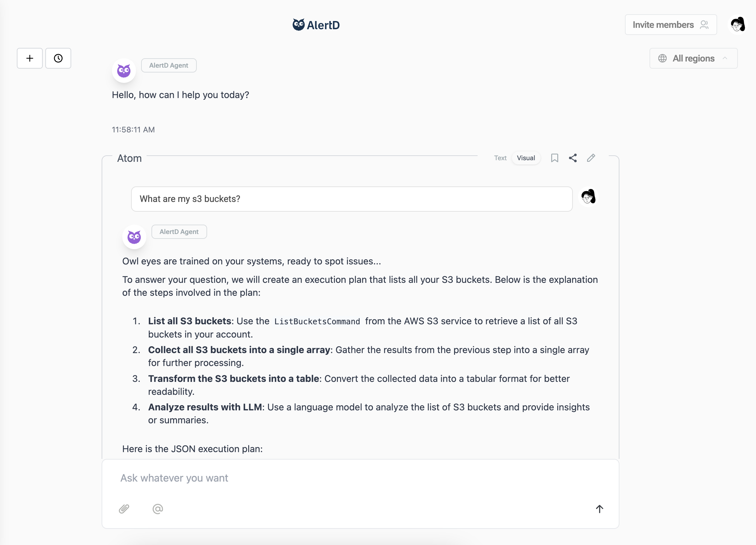Edit the Atom card with the pencil icon
Screen dimensions: 756x545
(x=591, y=158)
